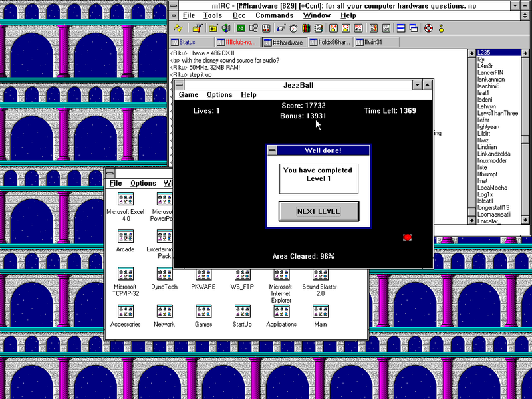Click the NEXT LEVEL button
Viewport: 532px width, 399px height.
tap(319, 211)
